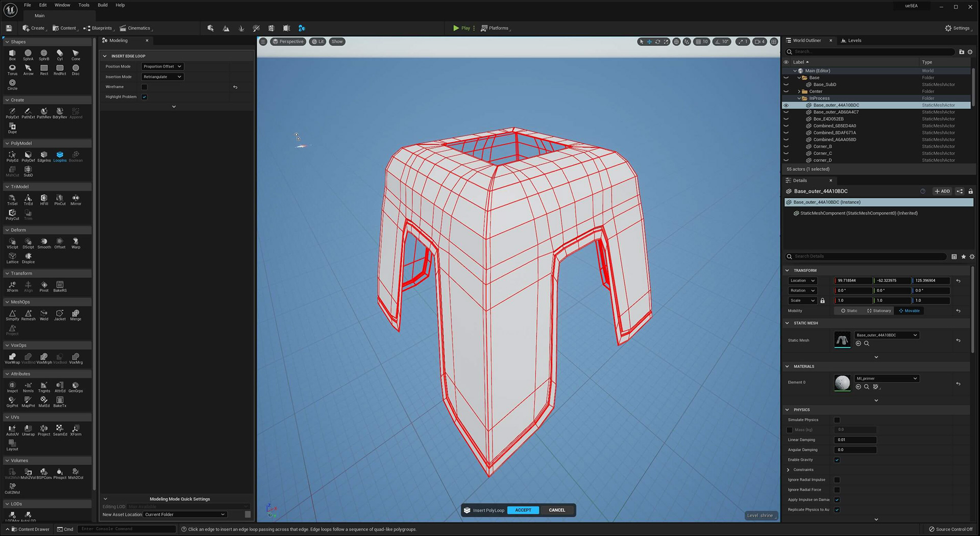Select Combined_6B5ED4A0 in the outliner
Image resolution: width=980 pixels, height=536 pixels.
coord(835,126)
